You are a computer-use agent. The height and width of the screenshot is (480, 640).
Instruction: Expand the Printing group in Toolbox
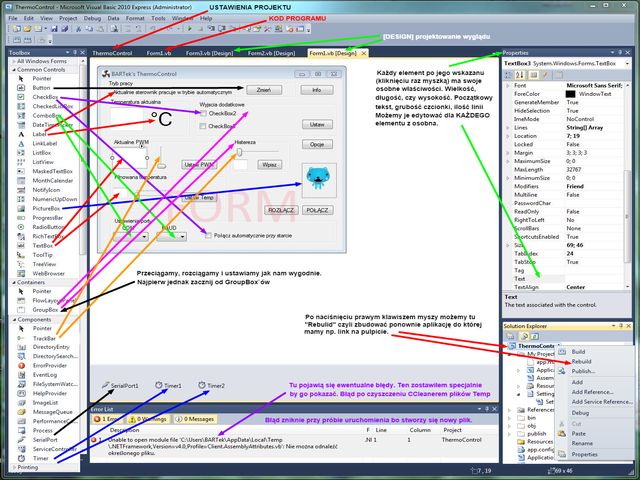[13, 467]
